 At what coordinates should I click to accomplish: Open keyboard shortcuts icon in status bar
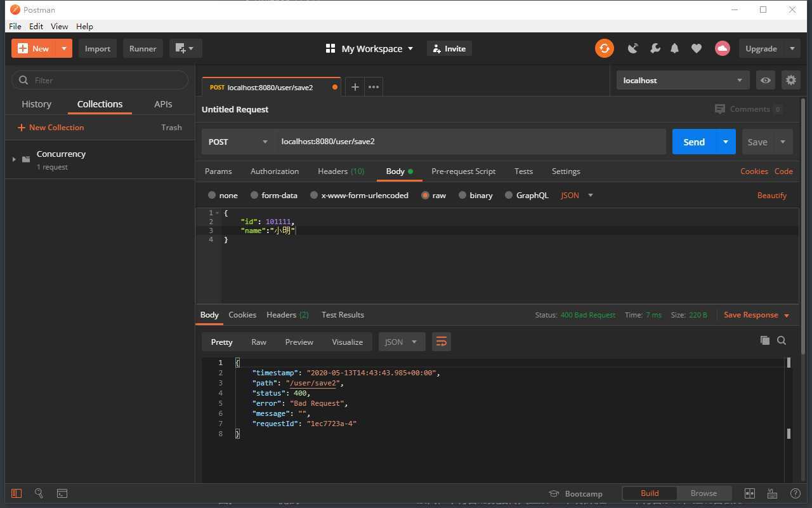[772, 493]
